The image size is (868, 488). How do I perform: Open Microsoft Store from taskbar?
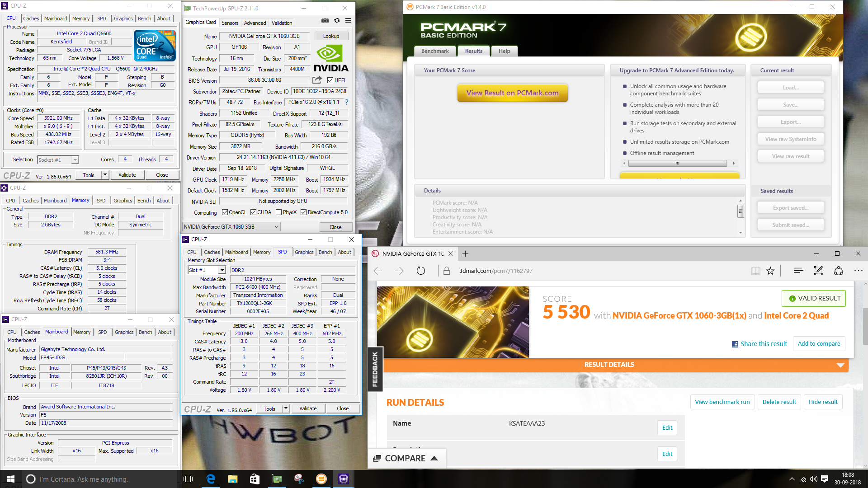(x=255, y=479)
